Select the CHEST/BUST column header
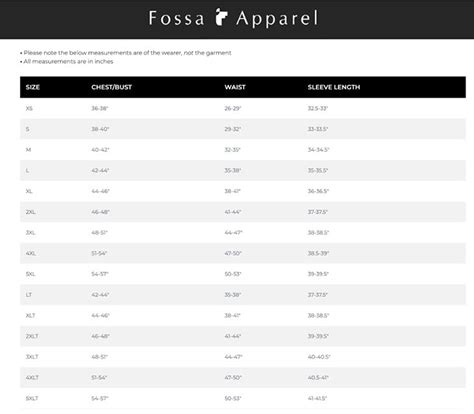The width and height of the screenshot is (474, 414). pos(112,87)
